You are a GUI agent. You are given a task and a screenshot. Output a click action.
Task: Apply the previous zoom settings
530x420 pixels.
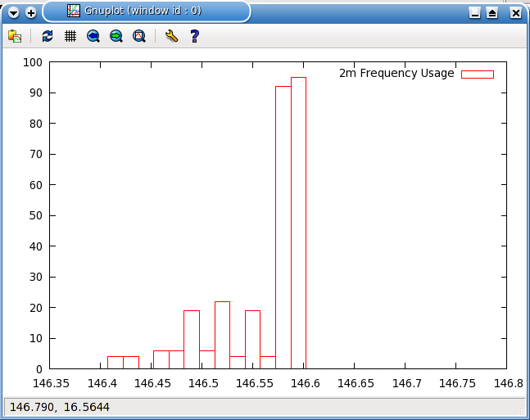[93, 36]
